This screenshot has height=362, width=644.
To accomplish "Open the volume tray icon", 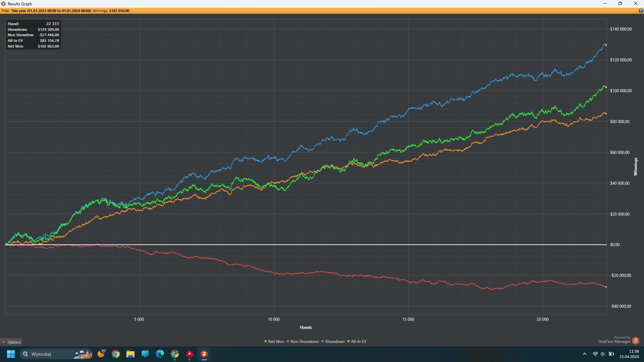I will [x=603, y=354].
